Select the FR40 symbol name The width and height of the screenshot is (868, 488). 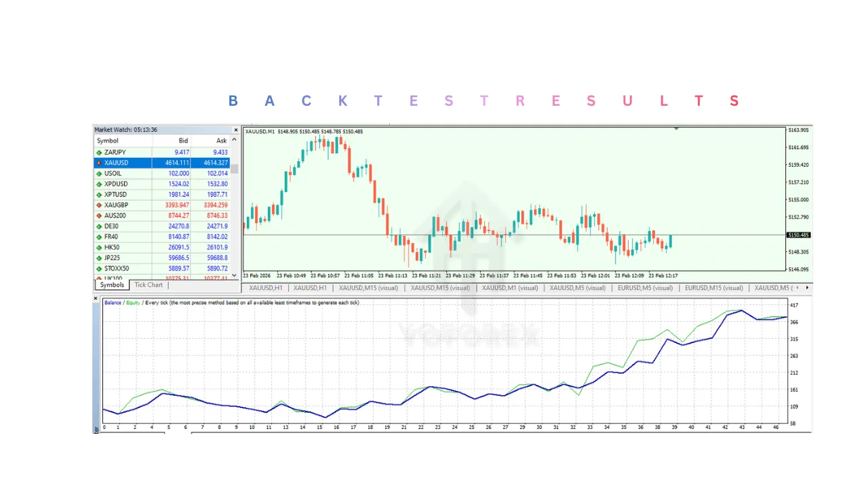point(111,237)
